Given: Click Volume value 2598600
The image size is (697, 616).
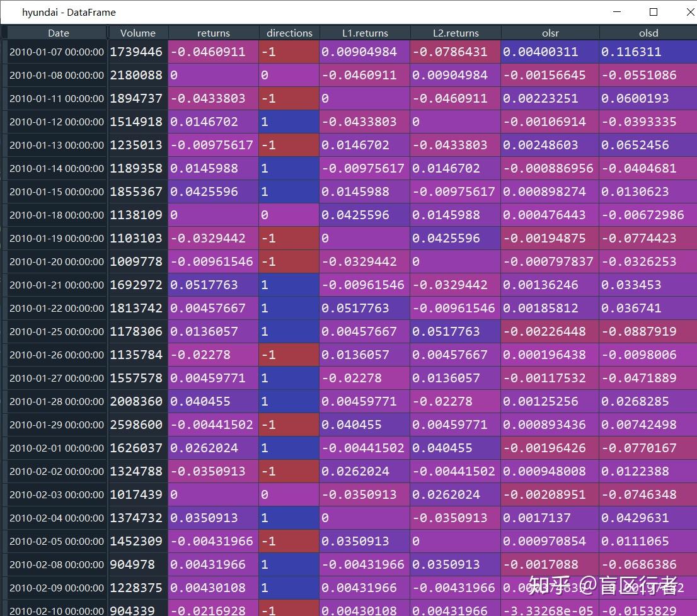Looking at the screenshot, I should (x=138, y=425).
